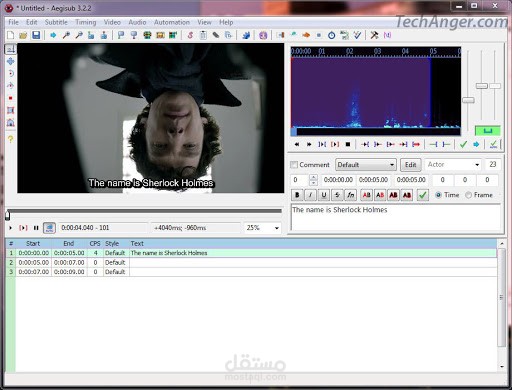
Task: Toggle Underline formatting button
Action: click(x=324, y=195)
